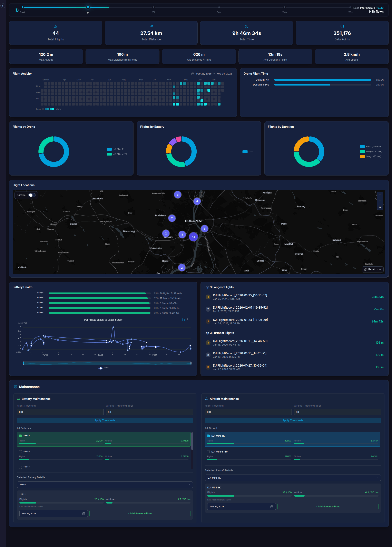The image size is (392, 547).
Task: Open Flight Activity date range picker
Action: pos(212,73)
